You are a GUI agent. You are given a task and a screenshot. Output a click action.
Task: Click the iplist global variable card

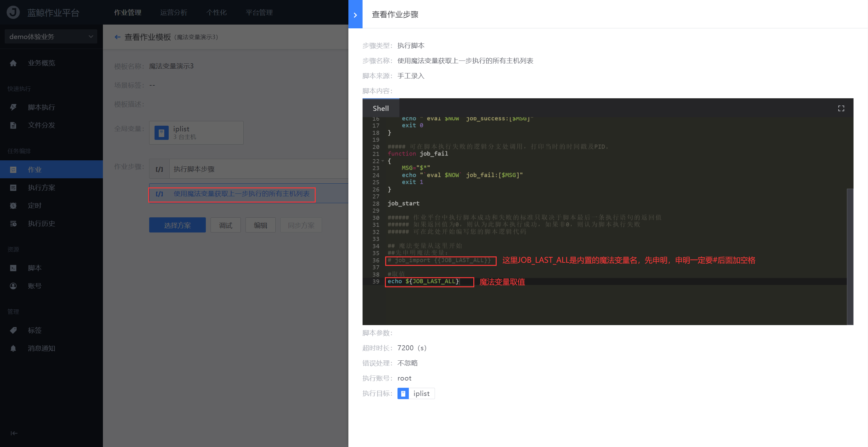coord(196,133)
